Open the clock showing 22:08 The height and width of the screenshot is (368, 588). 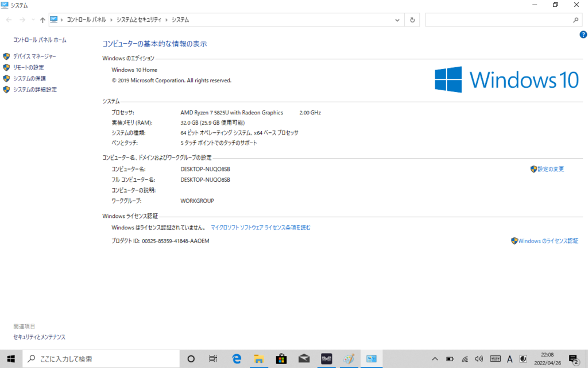(547, 359)
